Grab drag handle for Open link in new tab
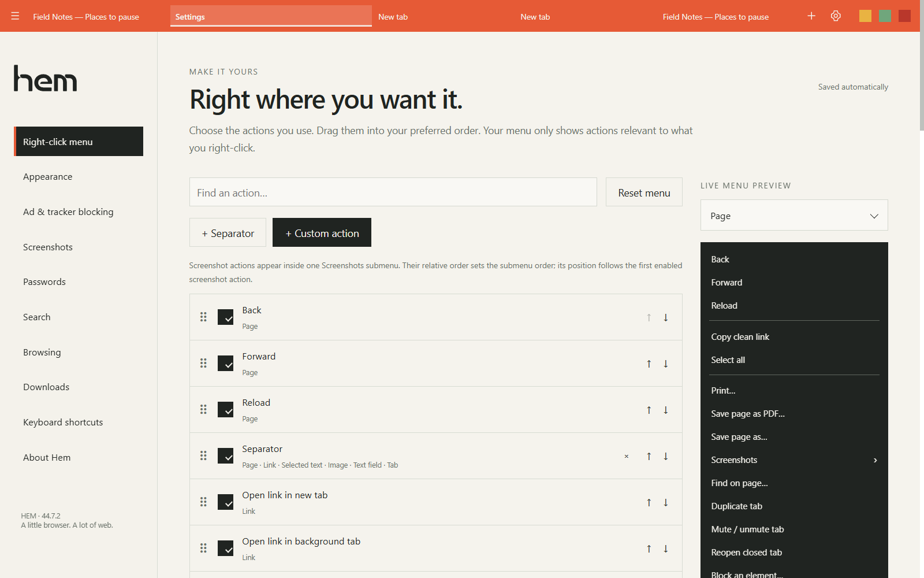The height and width of the screenshot is (578, 924). [203, 502]
